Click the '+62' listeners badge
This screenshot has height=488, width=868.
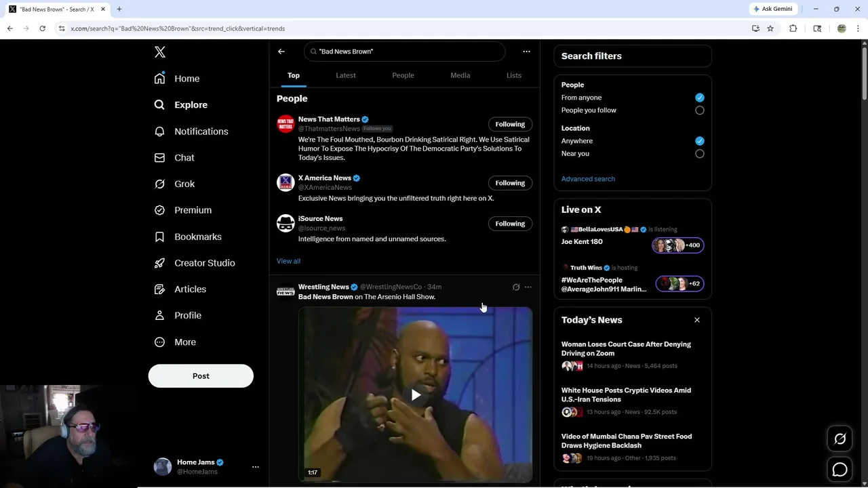(x=680, y=284)
